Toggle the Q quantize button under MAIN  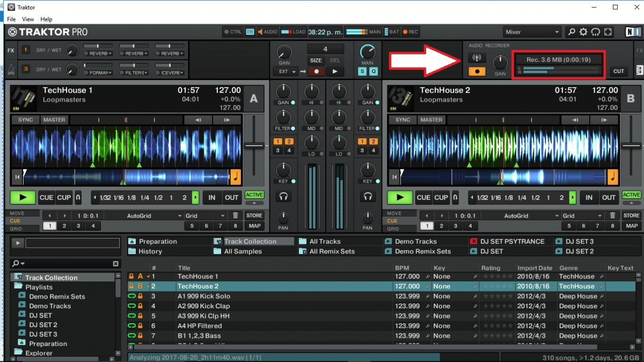click(372, 71)
